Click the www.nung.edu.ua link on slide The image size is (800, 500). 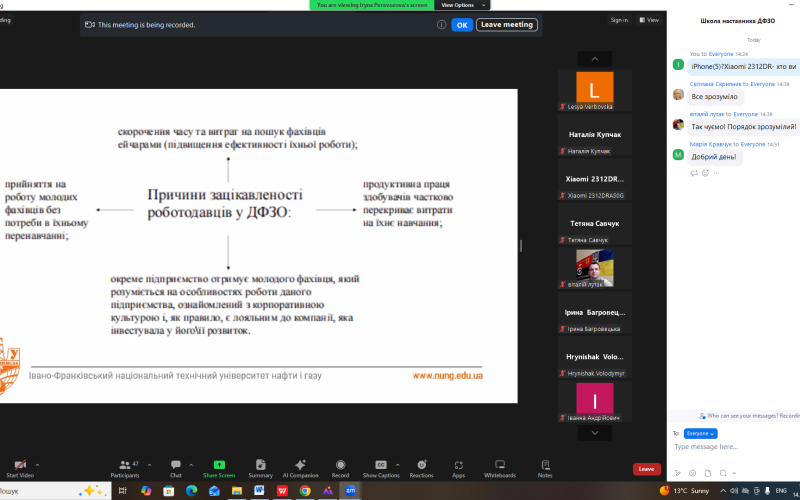tap(447, 376)
